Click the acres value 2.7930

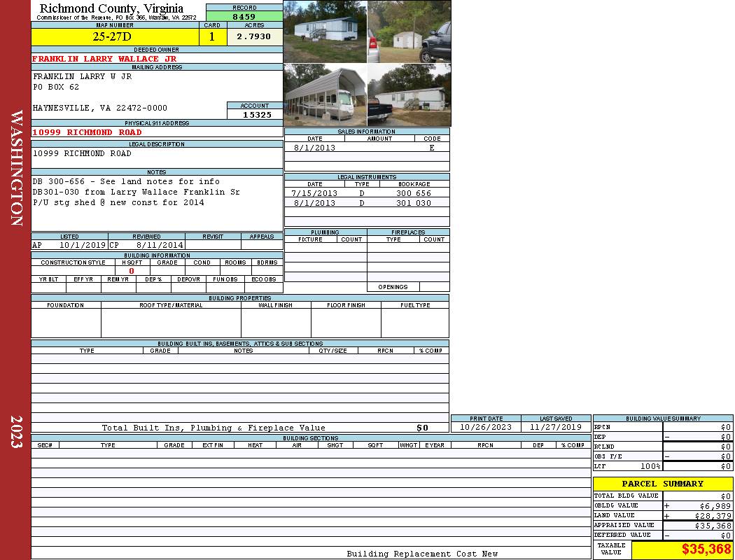[254, 36]
